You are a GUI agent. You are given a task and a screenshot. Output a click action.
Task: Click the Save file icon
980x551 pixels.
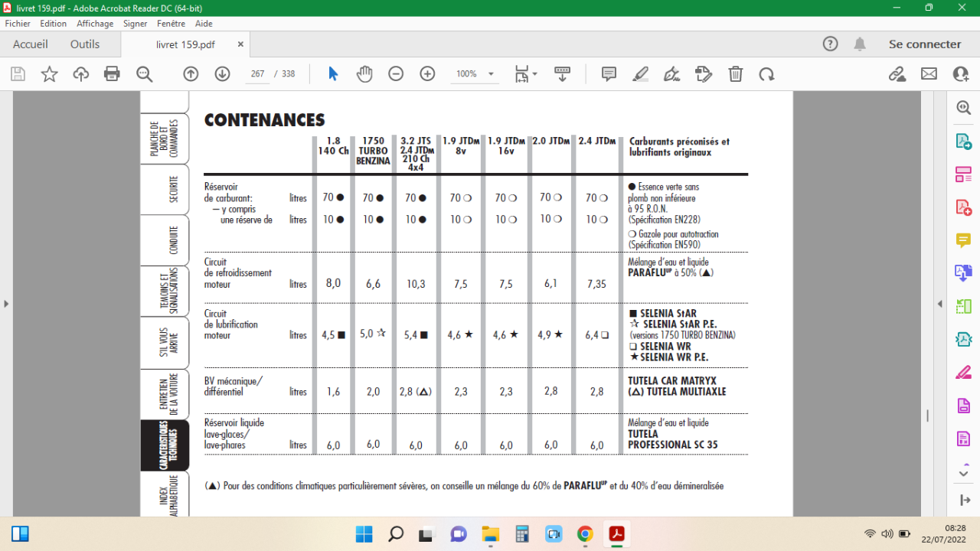click(18, 74)
